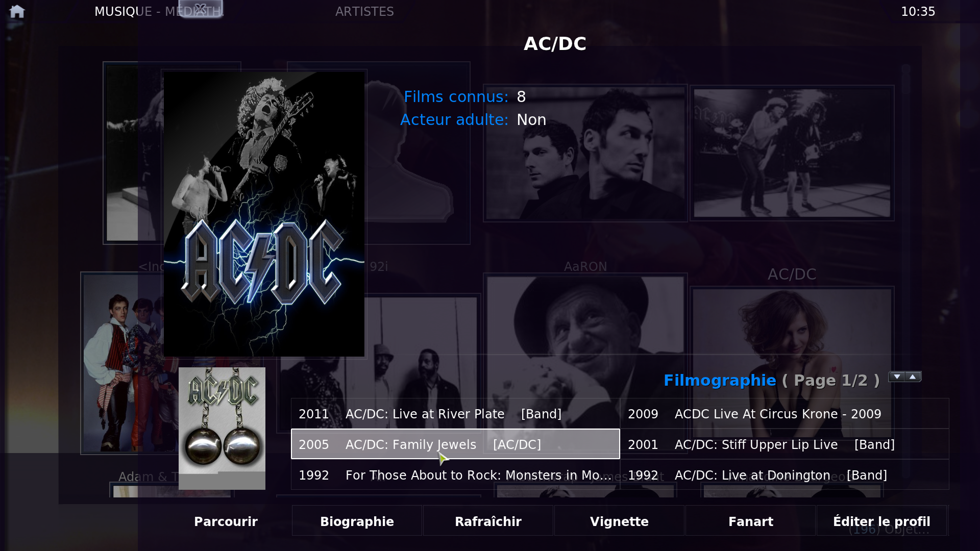Pick AC/DC: Live at Donington entry
The height and width of the screenshot is (551, 980).
point(785,475)
